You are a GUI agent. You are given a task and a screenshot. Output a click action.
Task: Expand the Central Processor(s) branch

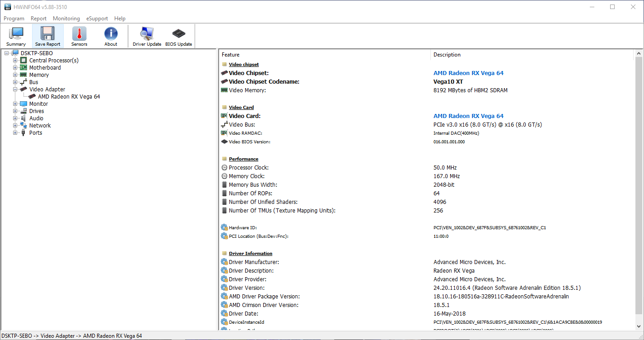click(x=15, y=61)
